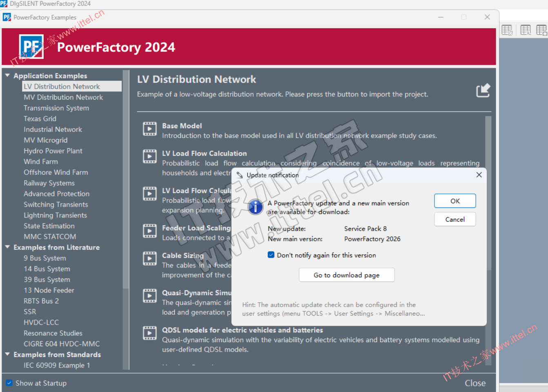Click the PowerFactory PF logo in banner
Screen dimensions: 548x392
pos(31,47)
